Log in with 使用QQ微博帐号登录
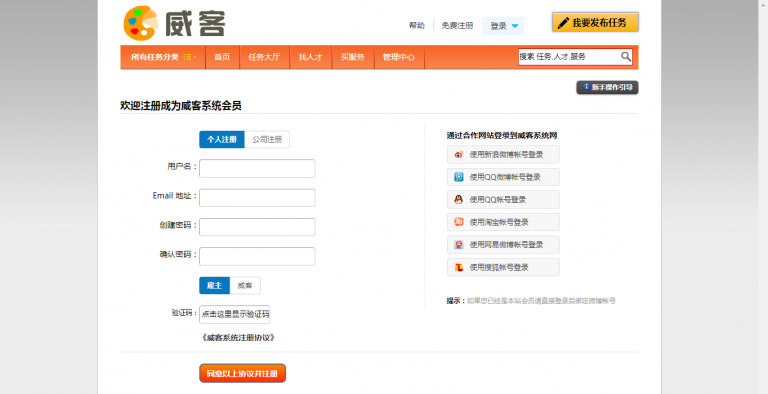 (x=503, y=177)
